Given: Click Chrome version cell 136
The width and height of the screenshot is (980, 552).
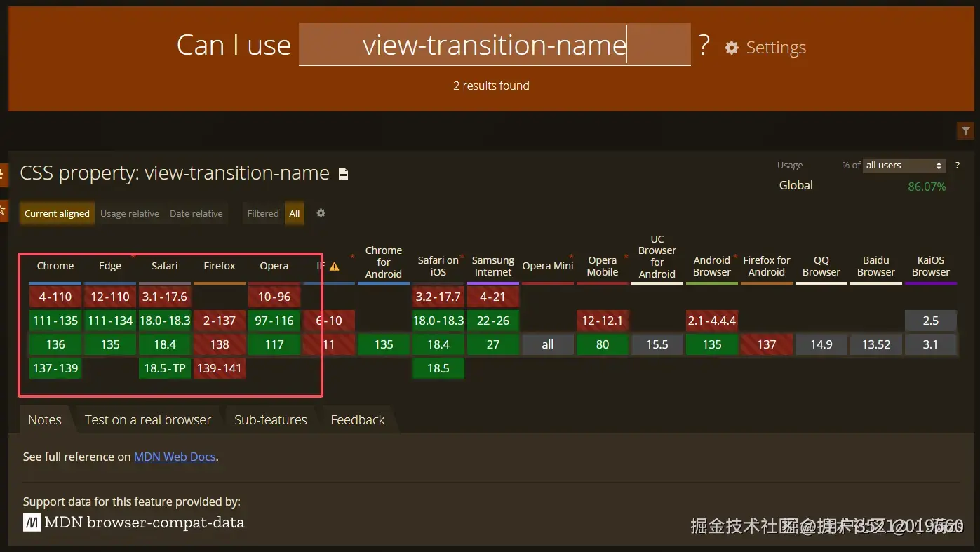Looking at the screenshot, I should click(x=55, y=344).
